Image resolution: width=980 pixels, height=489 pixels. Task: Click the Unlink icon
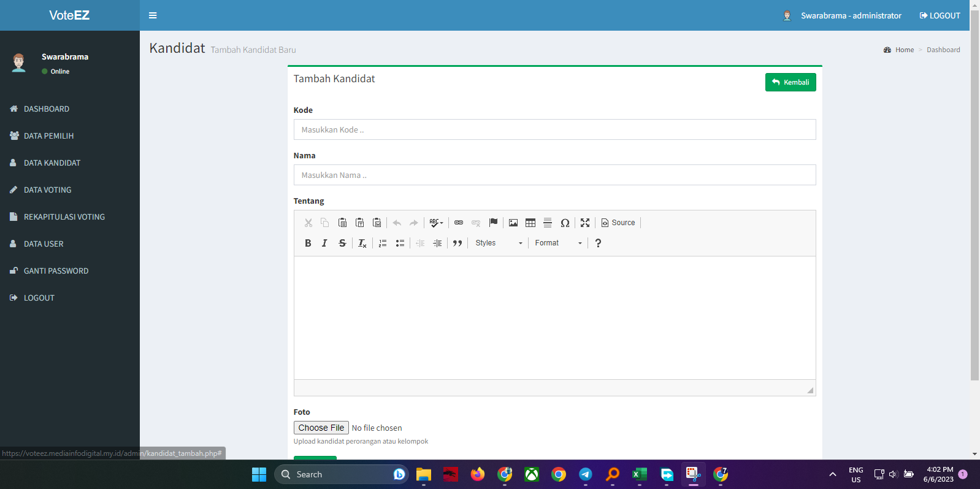(476, 223)
